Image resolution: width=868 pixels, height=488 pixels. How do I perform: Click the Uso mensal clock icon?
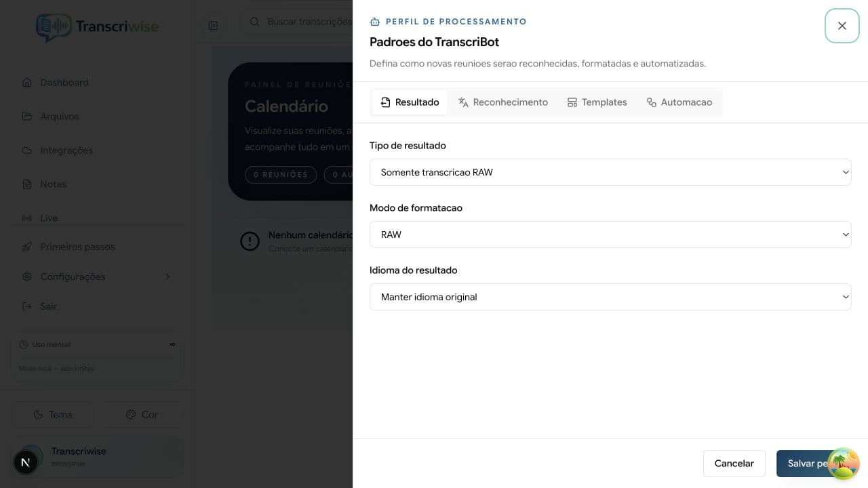[24, 344]
